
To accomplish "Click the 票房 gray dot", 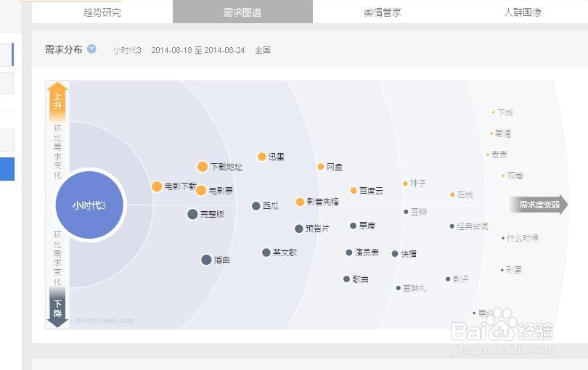I will (x=353, y=226).
